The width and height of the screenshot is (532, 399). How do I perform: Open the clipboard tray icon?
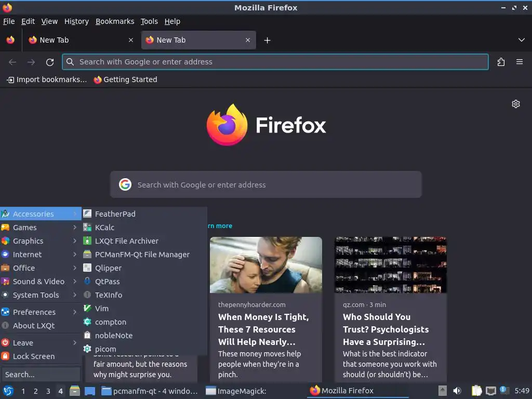(x=476, y=391)
